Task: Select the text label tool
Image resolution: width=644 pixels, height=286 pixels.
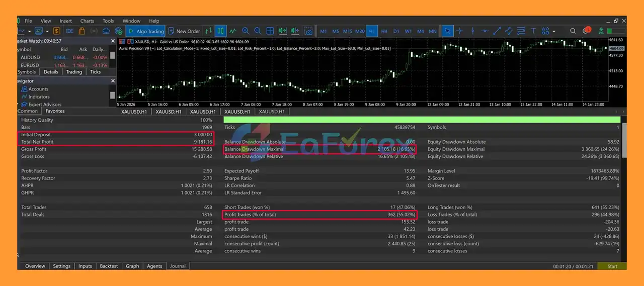Action: (x=533, y=31)
